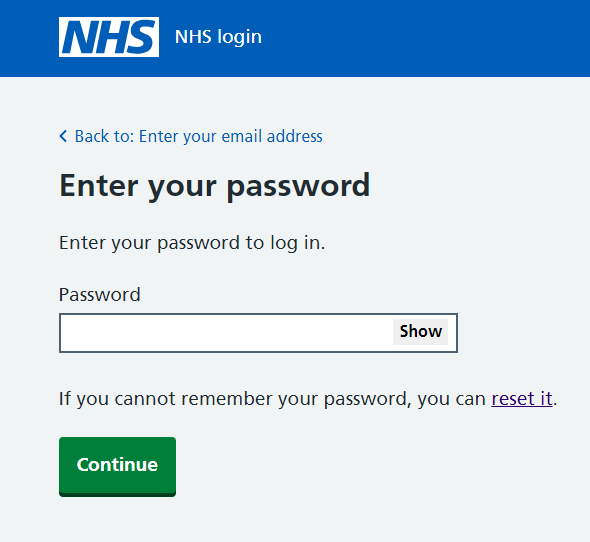590x542 pixels.
Task: Return to the email address step
Action: pos(198,136)
